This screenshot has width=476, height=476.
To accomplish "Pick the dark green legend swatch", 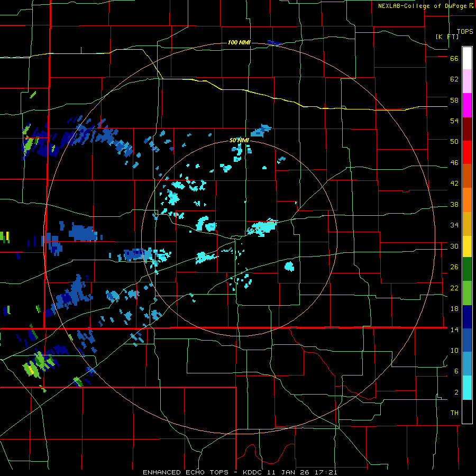I will click(x=467, y=269).
